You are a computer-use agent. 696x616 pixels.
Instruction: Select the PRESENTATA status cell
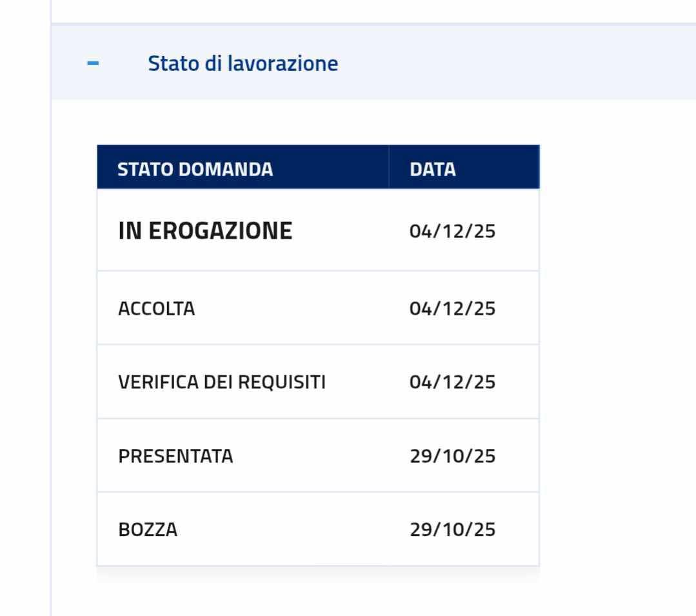(x=175, y=456)
